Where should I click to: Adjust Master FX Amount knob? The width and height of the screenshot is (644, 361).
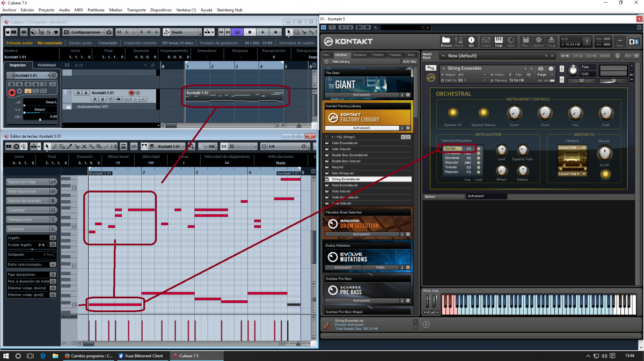pyautogui.click(x=605, y=152)
